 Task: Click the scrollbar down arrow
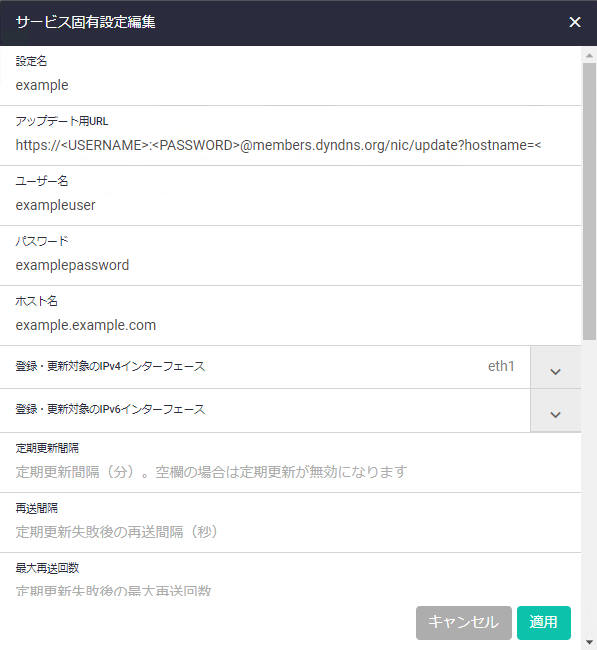click(x=589, y=643)
